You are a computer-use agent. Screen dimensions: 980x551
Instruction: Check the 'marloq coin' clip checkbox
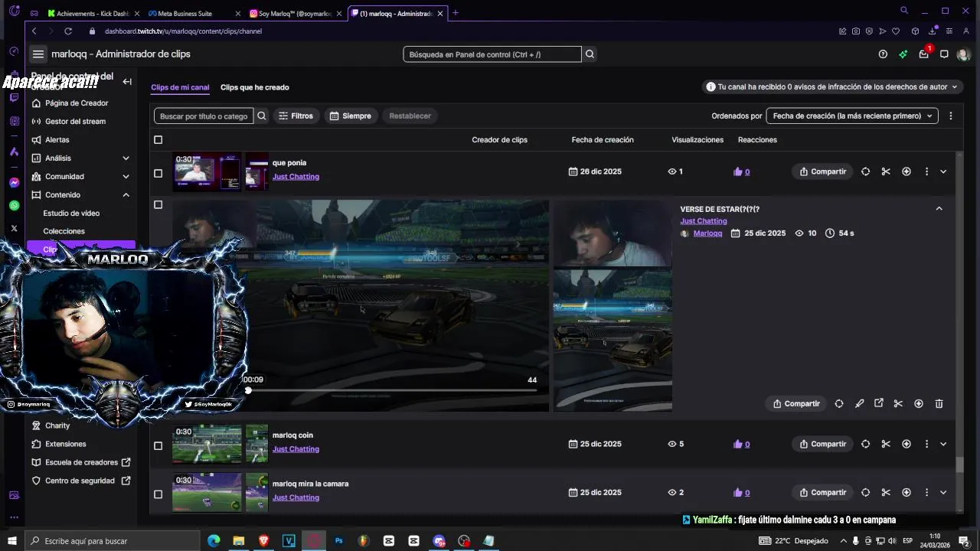[x=158, y=446]
